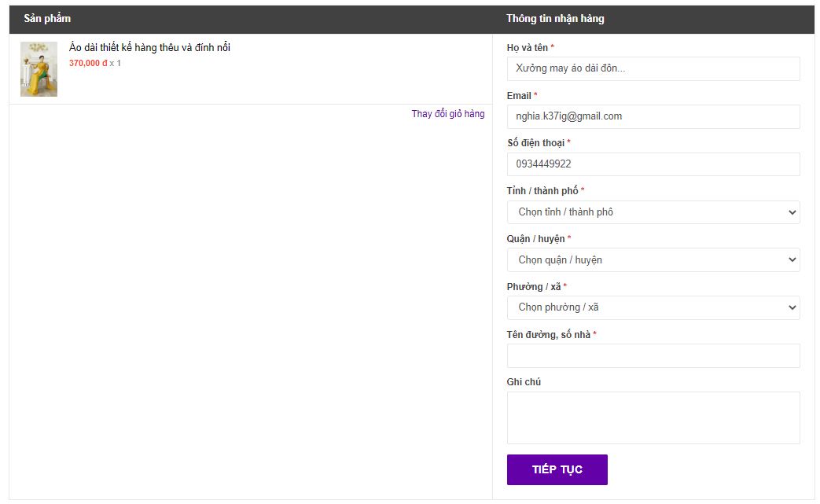Click the 'Số điện thoại' field label
This screenshot has height=504, width=820.
(535, 143)
